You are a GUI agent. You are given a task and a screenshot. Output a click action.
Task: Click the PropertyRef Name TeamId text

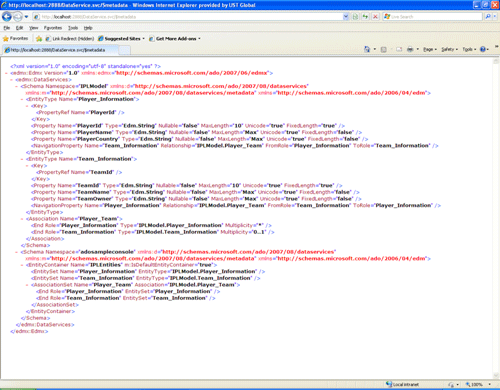click(x=79, y=172)
